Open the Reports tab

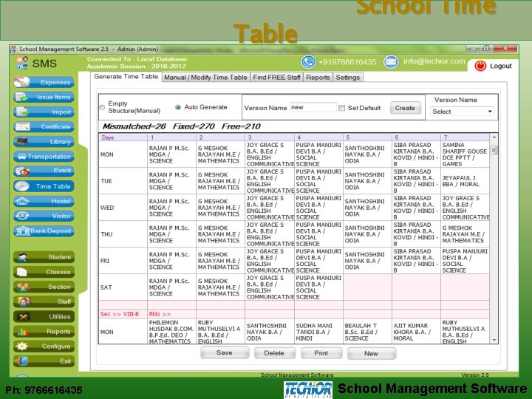pos(318,78)
